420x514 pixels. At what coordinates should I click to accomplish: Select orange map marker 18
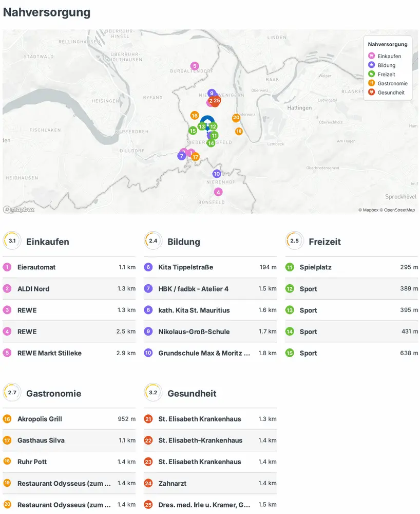(239, 132)
